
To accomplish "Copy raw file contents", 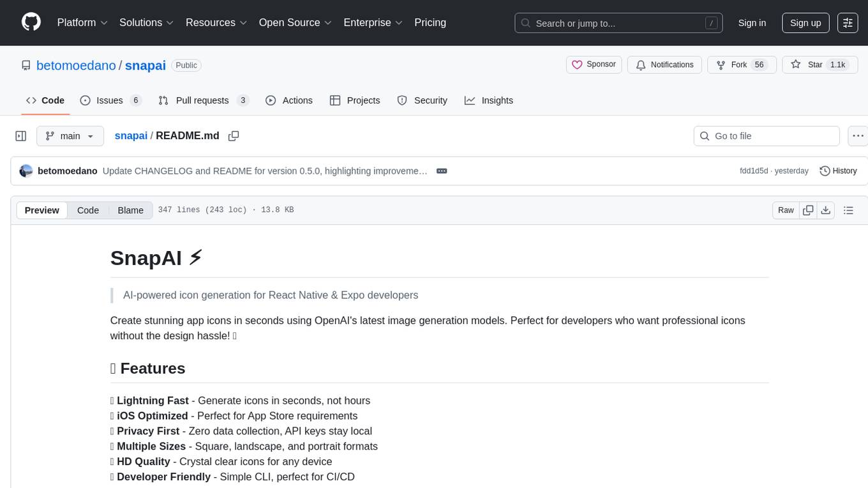I will click(x=808, y=210).
